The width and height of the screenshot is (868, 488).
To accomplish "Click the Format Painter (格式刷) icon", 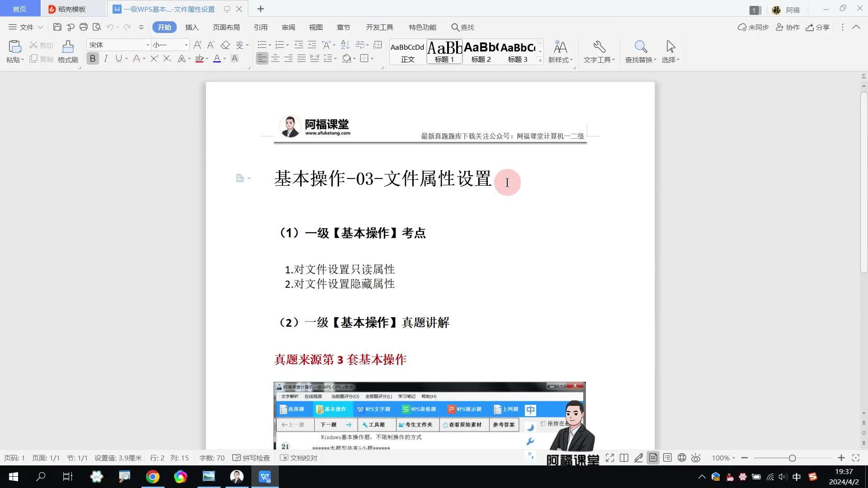I will click(x=68, y=47).
